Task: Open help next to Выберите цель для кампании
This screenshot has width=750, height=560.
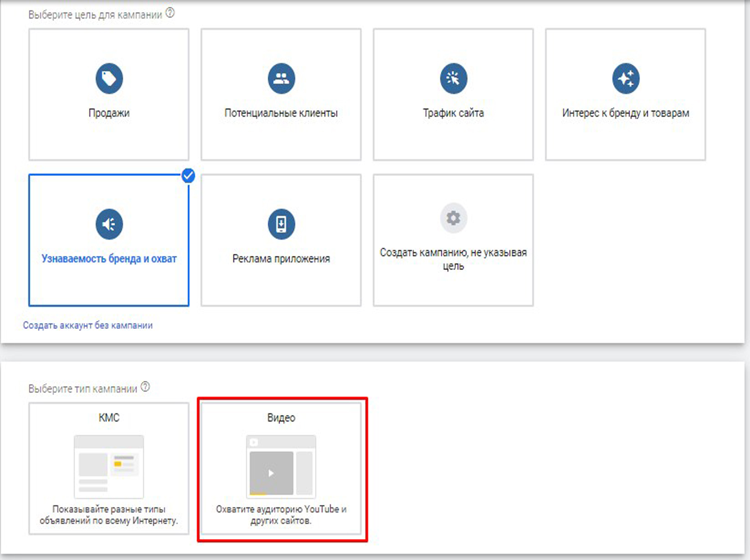Action: click(170, 13)
